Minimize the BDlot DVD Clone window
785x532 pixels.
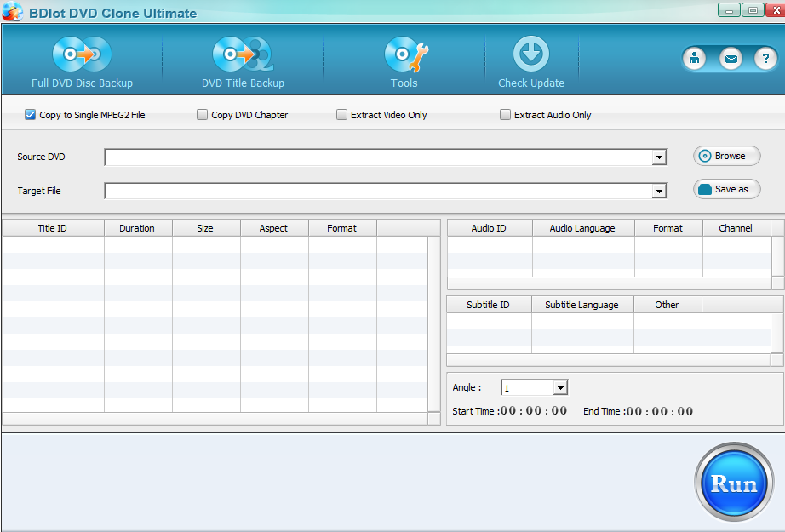click(x=729, y=10)
